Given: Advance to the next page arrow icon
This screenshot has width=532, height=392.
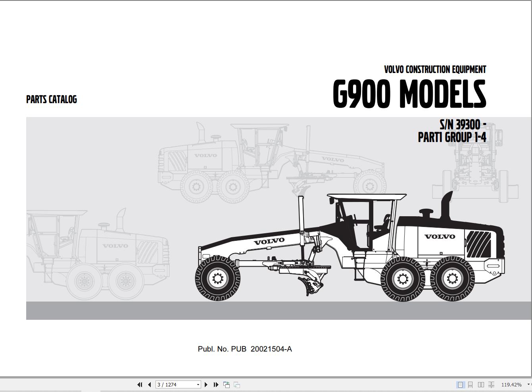Looking at the screenshot, I should tap(206, 384).
